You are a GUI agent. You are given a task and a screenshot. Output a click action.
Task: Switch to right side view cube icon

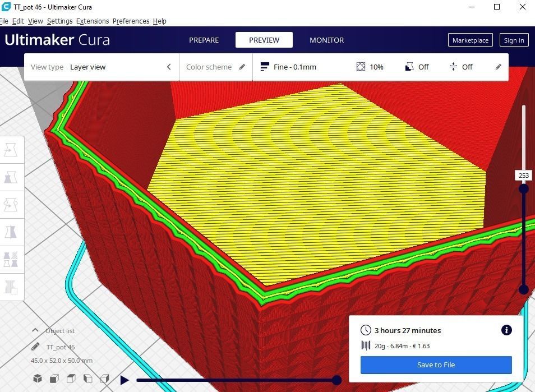point(104,379)
